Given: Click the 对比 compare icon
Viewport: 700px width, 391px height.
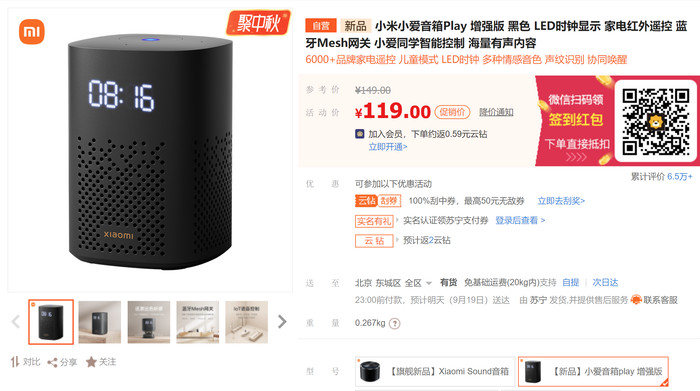Looking at the screenshot, I should 15,362.
